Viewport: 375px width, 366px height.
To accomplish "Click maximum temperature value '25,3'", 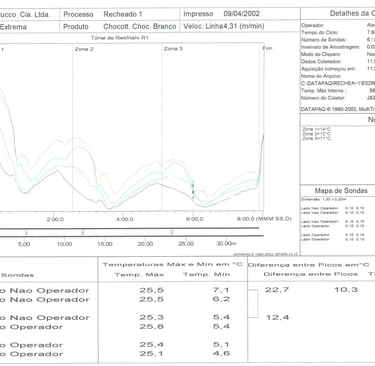I will coord(152,317).
